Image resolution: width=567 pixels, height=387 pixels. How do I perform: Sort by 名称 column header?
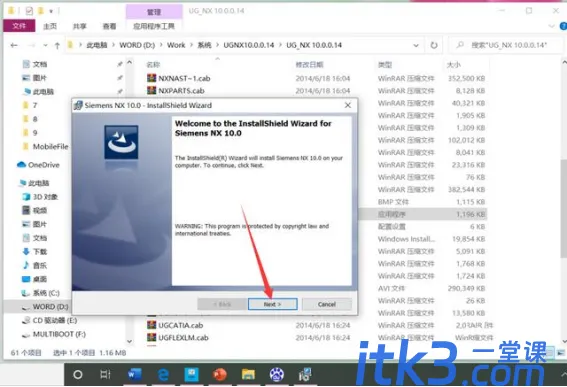tap(153, 65)
